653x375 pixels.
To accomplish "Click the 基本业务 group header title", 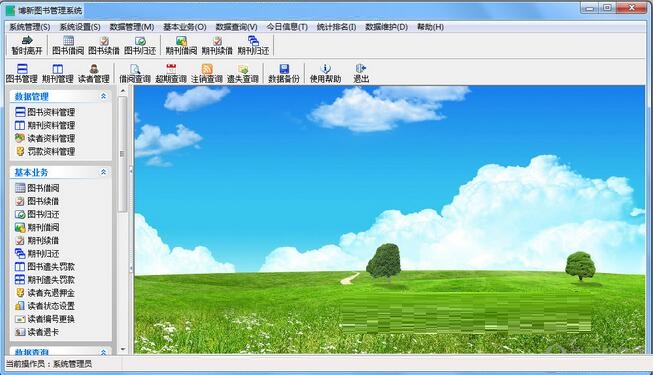I will coord(31,172).
